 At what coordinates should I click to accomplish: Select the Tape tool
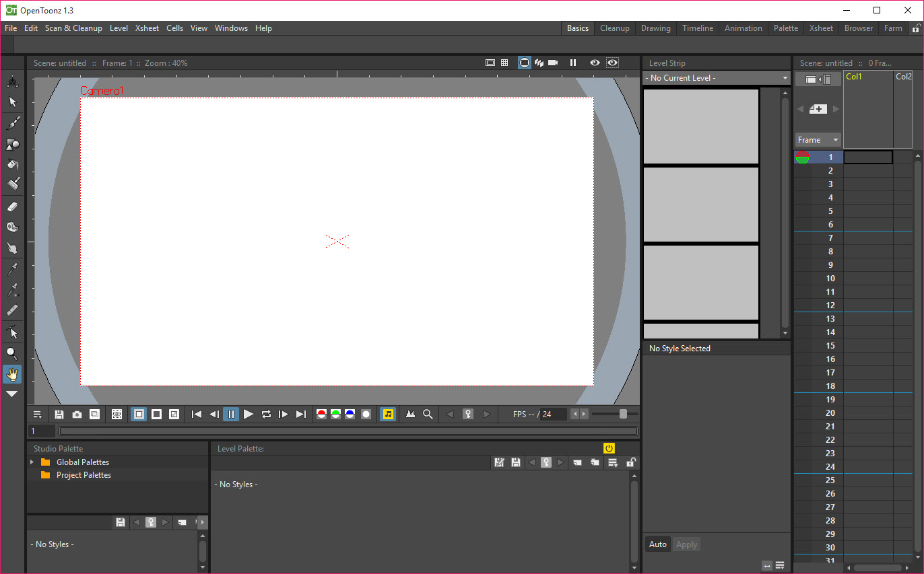click(13, 227)
